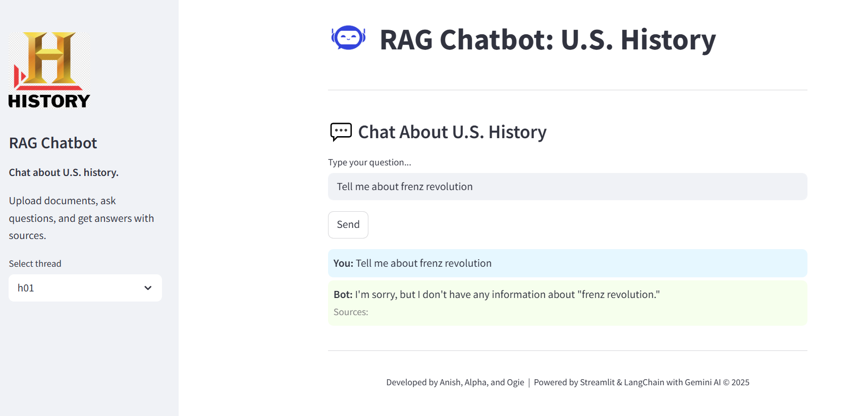Click the speech bubble chat icon
Screen dimensions: 868x416
pos(341,132)
